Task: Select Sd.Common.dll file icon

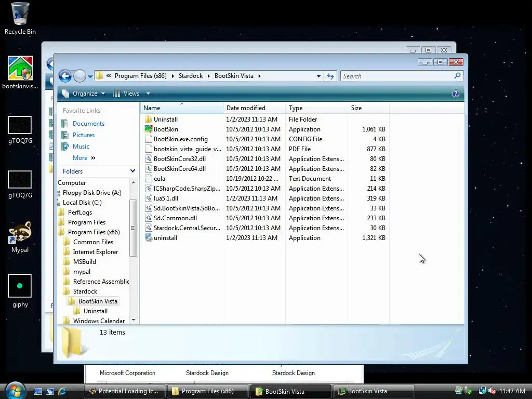Action: pyautogui.click(x=148, y=218)
